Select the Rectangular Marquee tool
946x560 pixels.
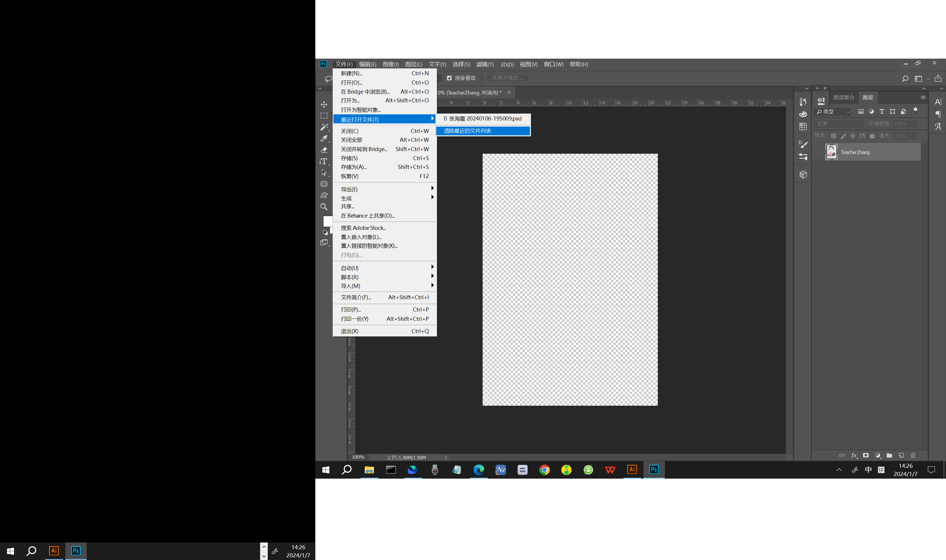pyautogui.click(x=324, y=116)
